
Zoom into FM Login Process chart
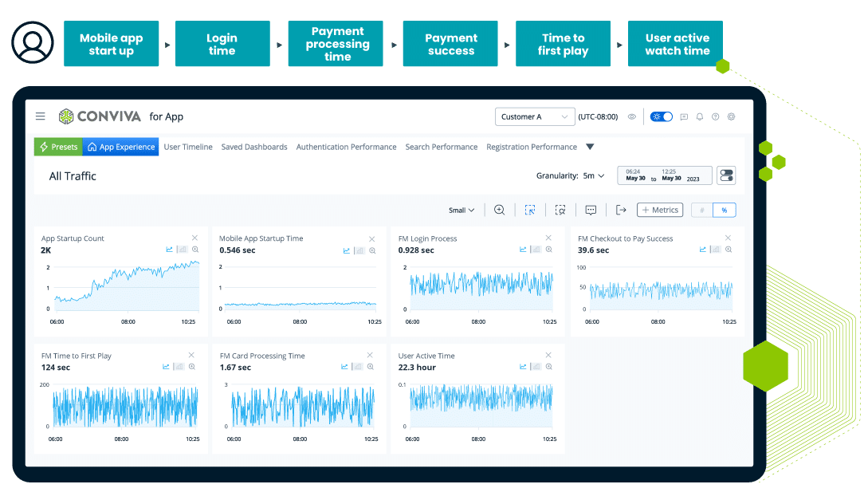pos(549,250)
